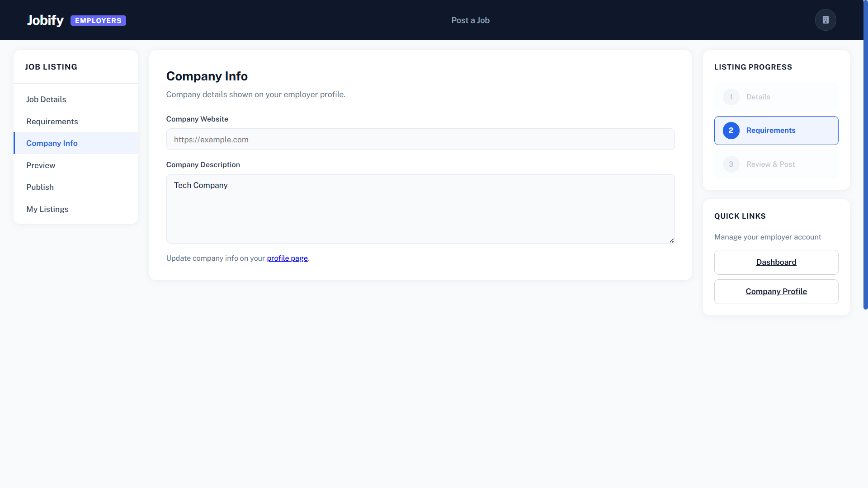The image size is (868, 488).
Task: Go to the Publish section
Action: 76,187
